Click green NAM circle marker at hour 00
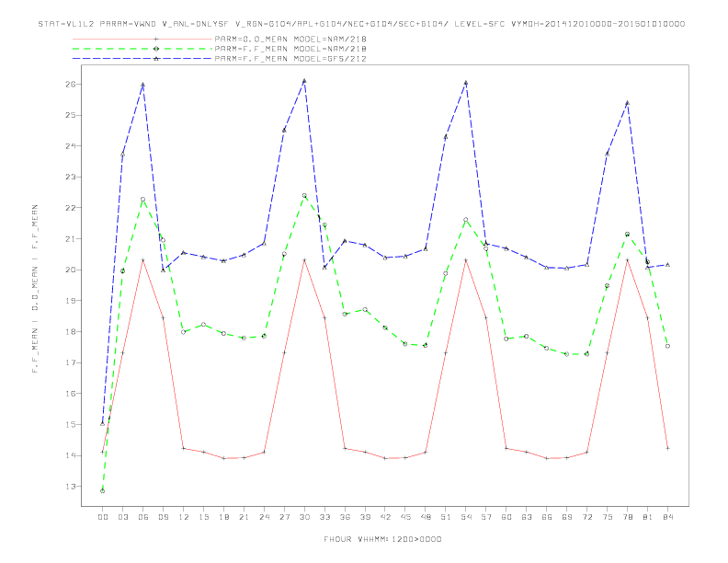The height and width of the screenshot is (563, 728). 103,491
